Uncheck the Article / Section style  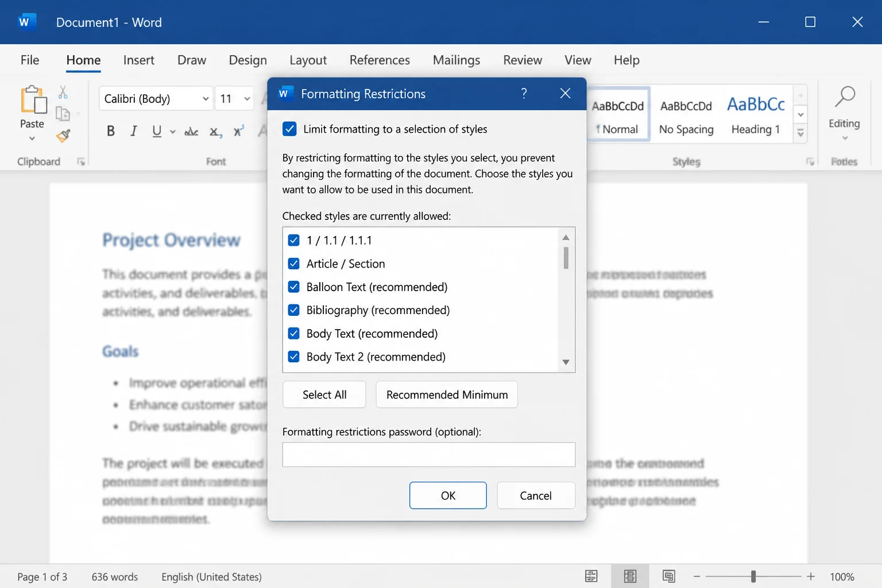tap(293, 264)
